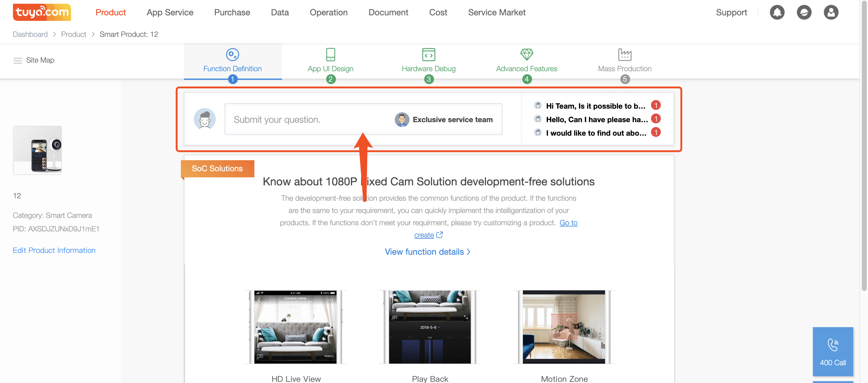
Task: Click the tuya.com logo
Action: click(x=42, y=13)
